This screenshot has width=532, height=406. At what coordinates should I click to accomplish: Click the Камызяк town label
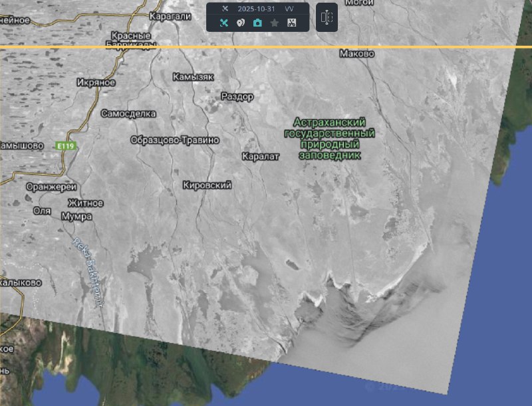tap(193, 77)
